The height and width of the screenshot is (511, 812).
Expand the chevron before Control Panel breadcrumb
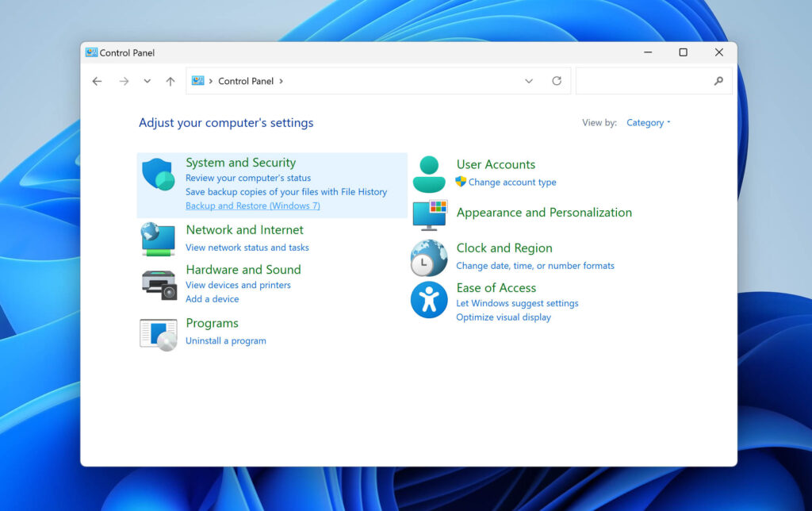tap(211, 81)
